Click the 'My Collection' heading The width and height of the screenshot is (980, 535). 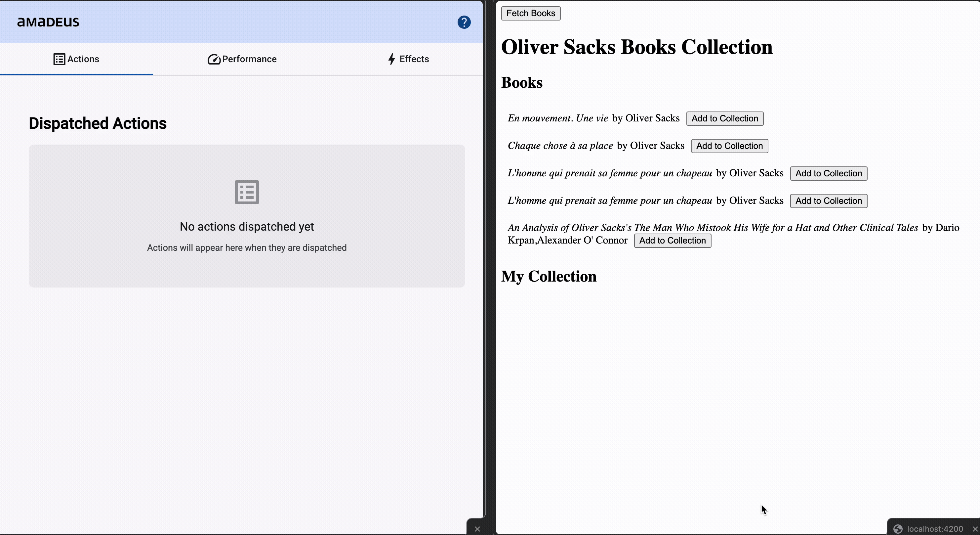click(x=548, y=276)
